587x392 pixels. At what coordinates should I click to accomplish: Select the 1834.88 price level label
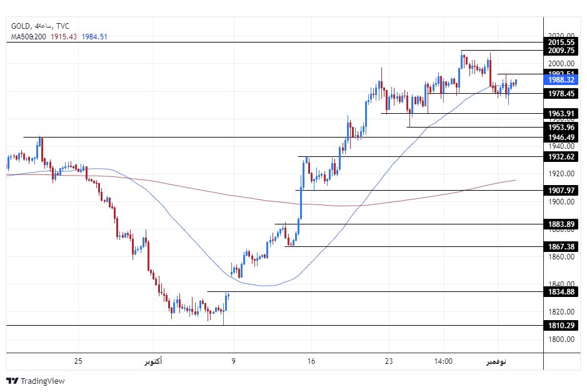[x=561, y=292]
